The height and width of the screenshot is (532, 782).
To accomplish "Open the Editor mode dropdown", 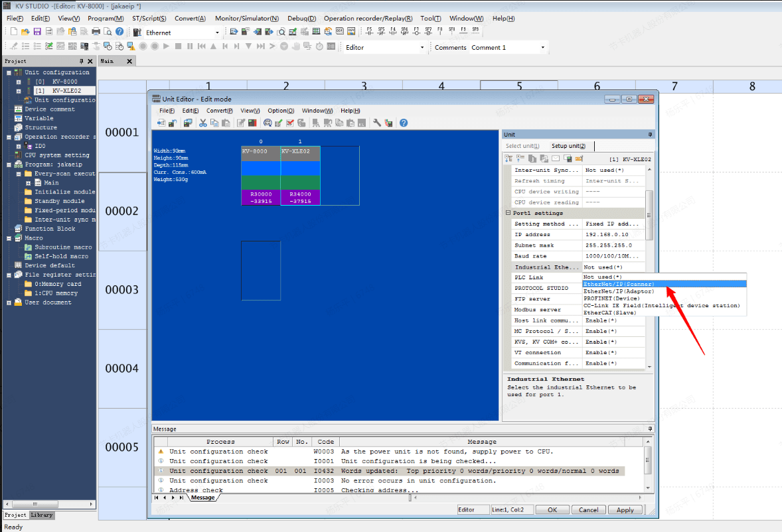I will [x=422, y=48].
